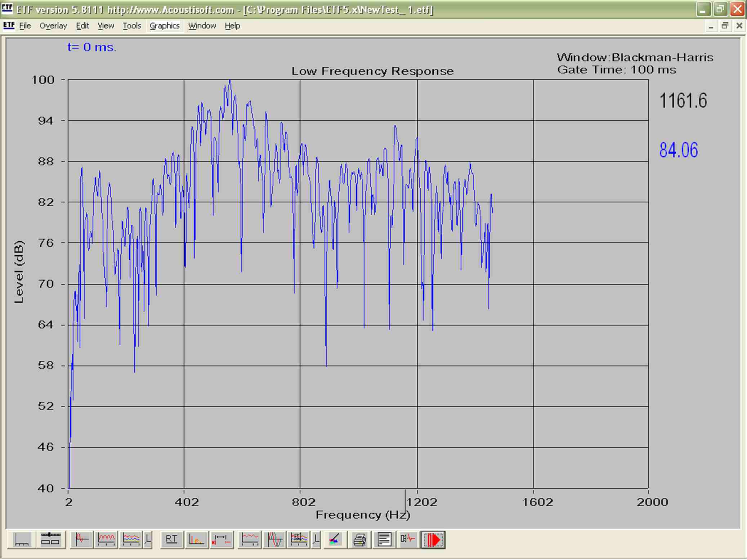The width and height of the screenshot is (747, 560).
Task: Click the sine wave phase icon
Action: point(274,539)
